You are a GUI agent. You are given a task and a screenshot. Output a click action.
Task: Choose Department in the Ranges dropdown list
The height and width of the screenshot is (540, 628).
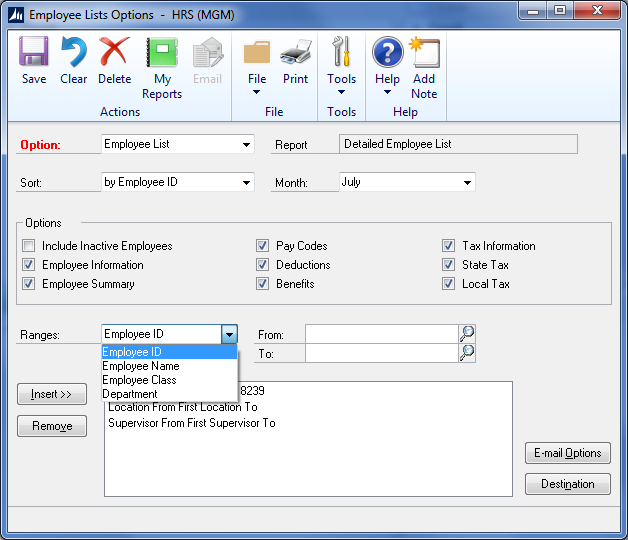pyautogui.click(x=130, y=394)
